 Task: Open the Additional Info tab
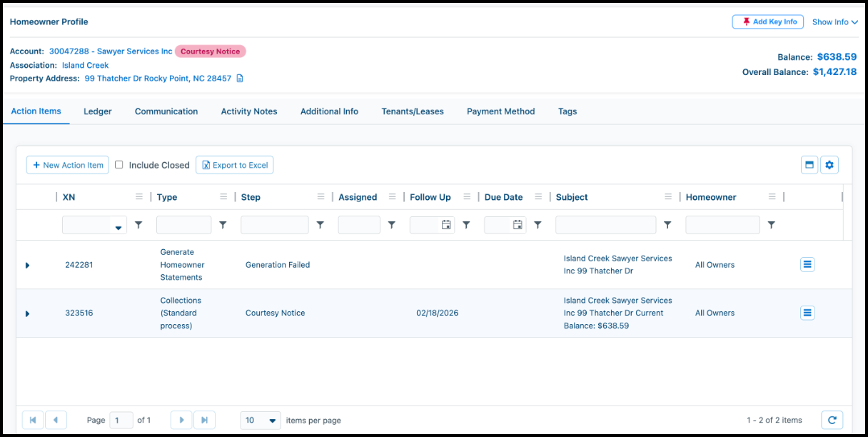[329, 111]
